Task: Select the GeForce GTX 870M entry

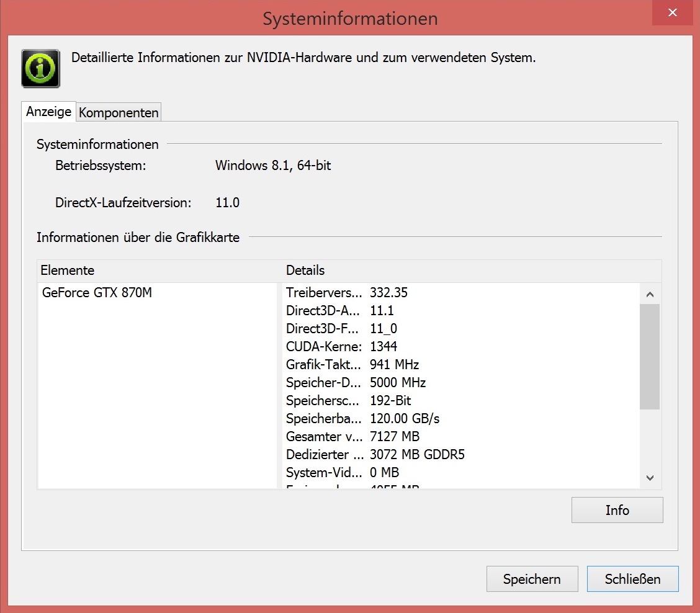Action: [x=97, y=292]
